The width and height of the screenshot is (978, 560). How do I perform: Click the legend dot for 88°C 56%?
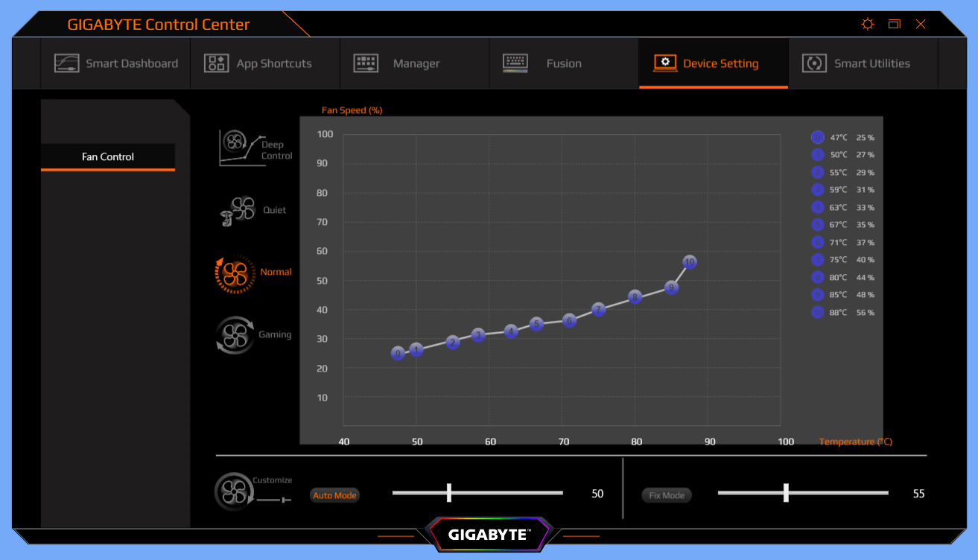(817, 312)
